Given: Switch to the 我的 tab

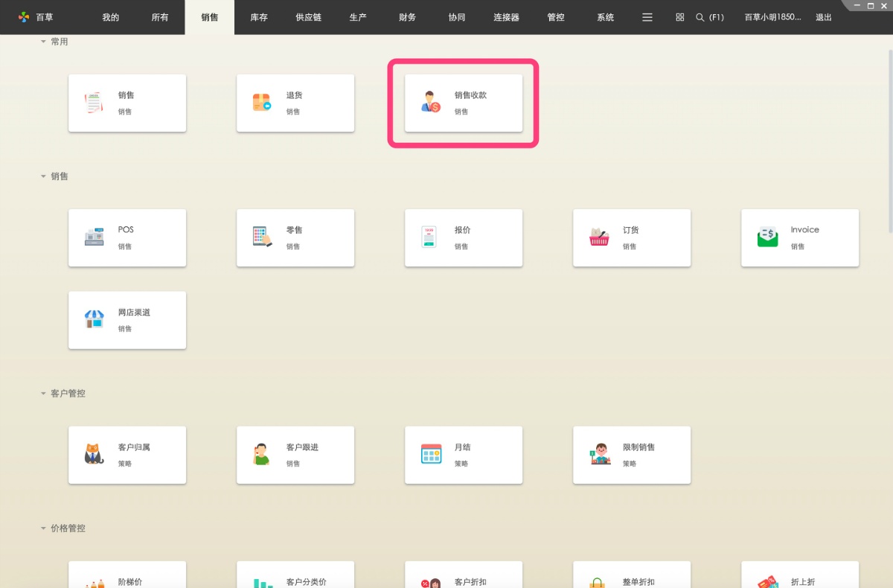Looking at the screenshot, I should (x=111, y=17).
